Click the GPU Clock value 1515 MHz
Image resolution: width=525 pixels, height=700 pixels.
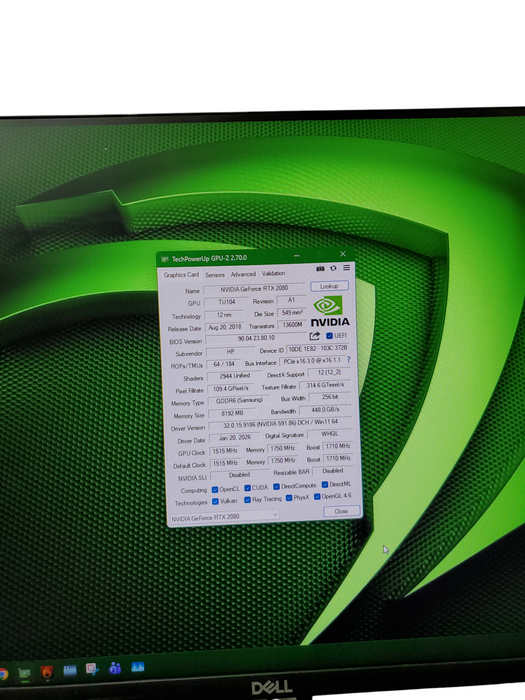coord(225,451)
